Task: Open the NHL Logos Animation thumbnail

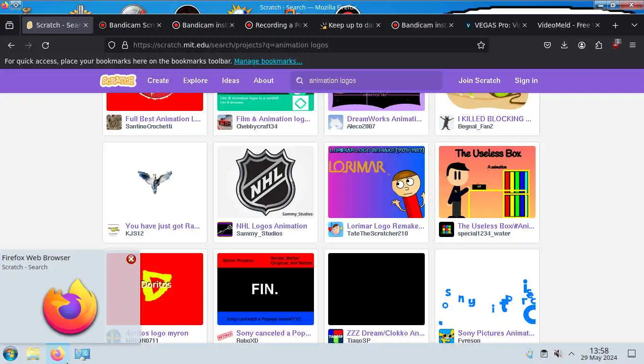Action: [266, 182]
